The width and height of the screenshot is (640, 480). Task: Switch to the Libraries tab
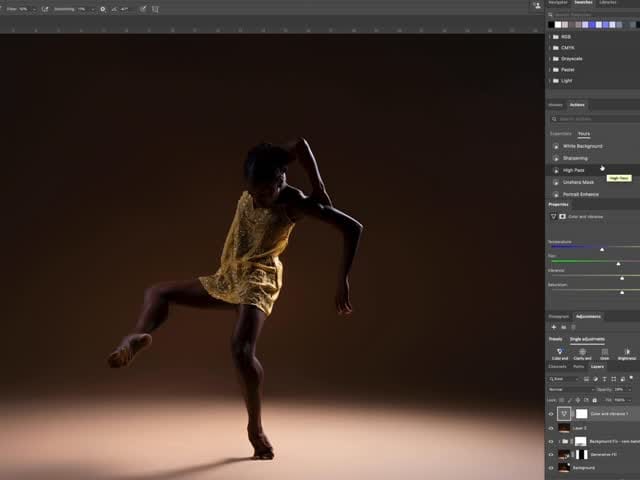608,2
